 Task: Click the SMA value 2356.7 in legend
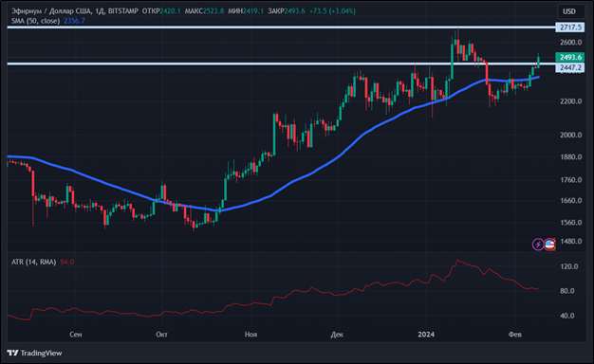click(74, 21)
